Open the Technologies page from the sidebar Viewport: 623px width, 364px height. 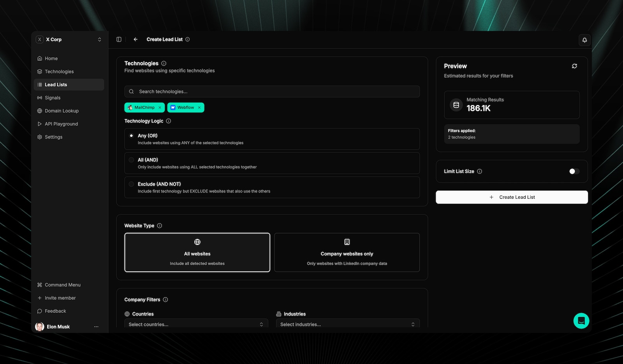pyautogui.click(x=59, y=71)
